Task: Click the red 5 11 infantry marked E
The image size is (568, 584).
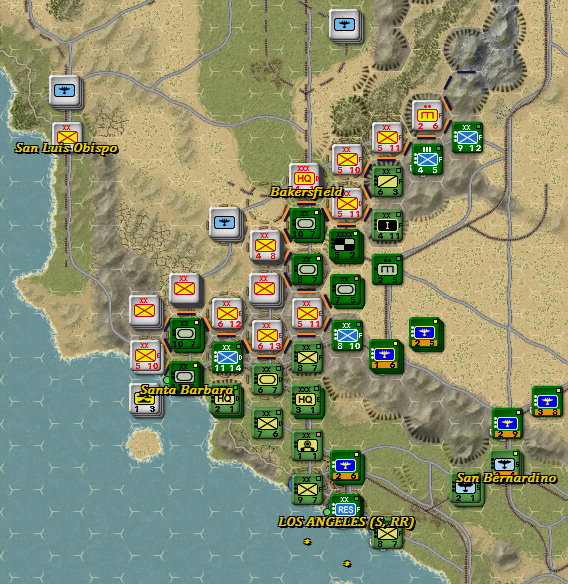Action: [x=307, y=313]
